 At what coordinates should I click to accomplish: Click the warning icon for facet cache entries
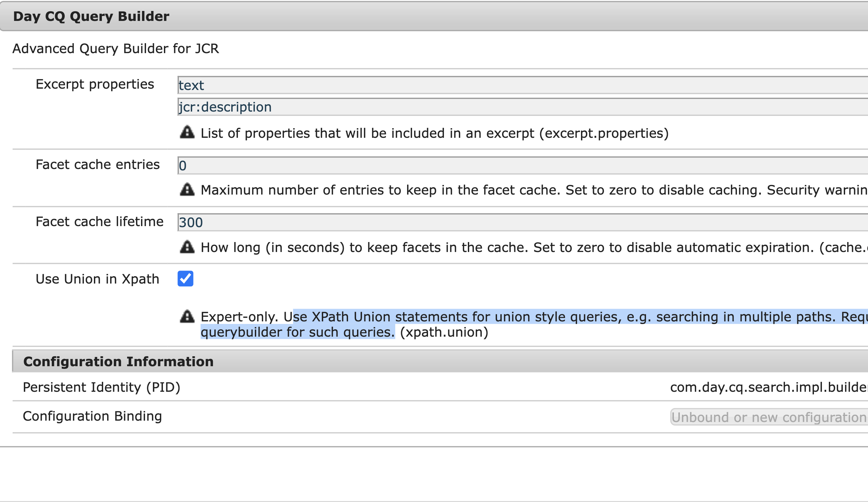(187, 189)
